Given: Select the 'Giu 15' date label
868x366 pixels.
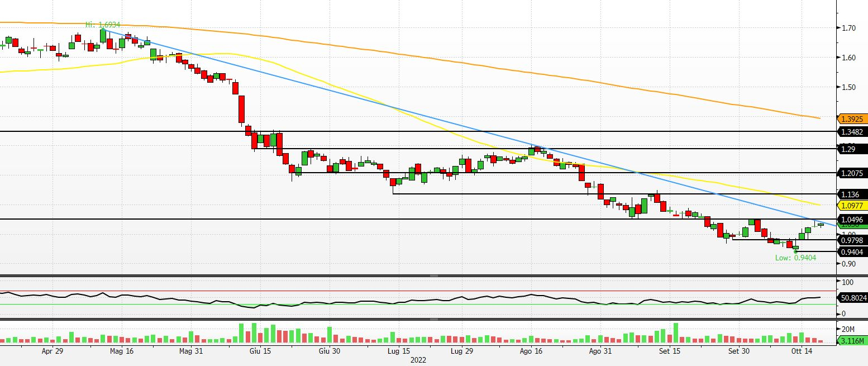Looking at the screenshot, I should click(x=260, y=351).
